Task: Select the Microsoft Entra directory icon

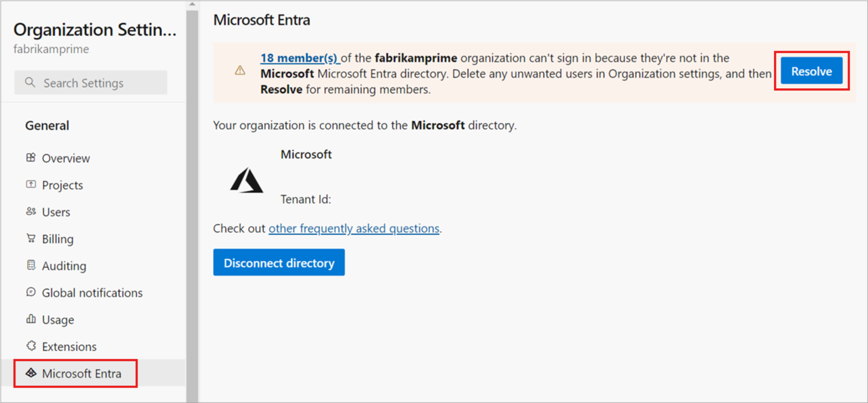Action: (x=31, y=373)
